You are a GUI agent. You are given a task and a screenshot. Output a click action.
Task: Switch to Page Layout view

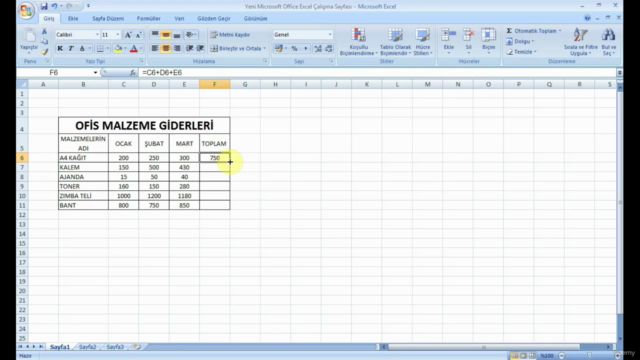coord(523,356)
